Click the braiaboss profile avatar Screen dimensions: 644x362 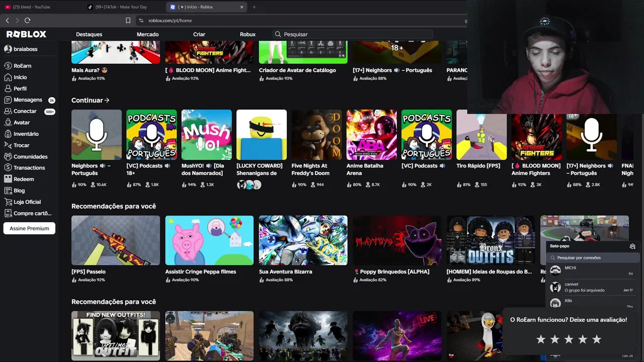(8, 49)
